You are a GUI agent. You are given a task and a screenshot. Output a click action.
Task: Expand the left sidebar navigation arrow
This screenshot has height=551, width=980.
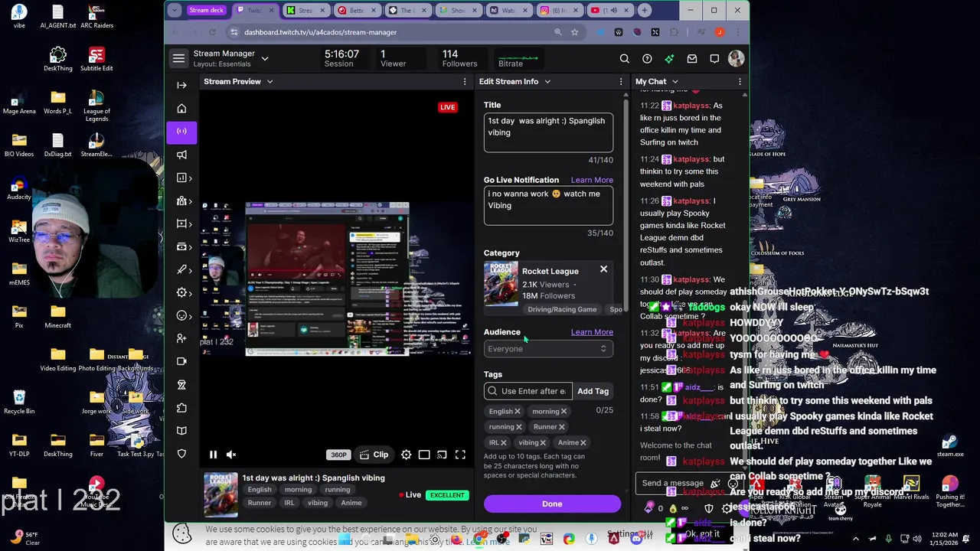click(x=181, y=85)
